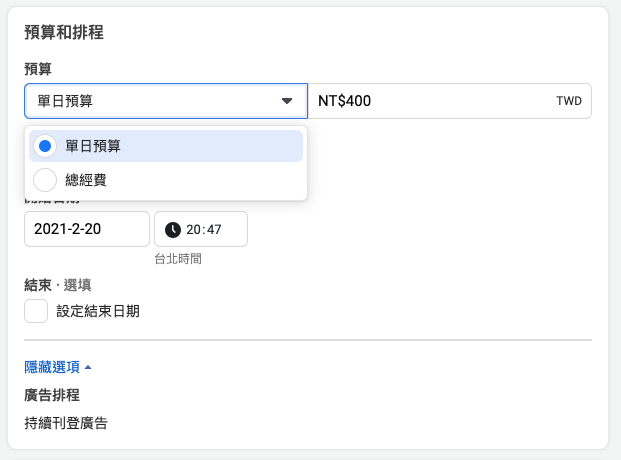621x460 pixels.
Task: Click the clock icon in start time field
Action: click(x=173, y=230)
